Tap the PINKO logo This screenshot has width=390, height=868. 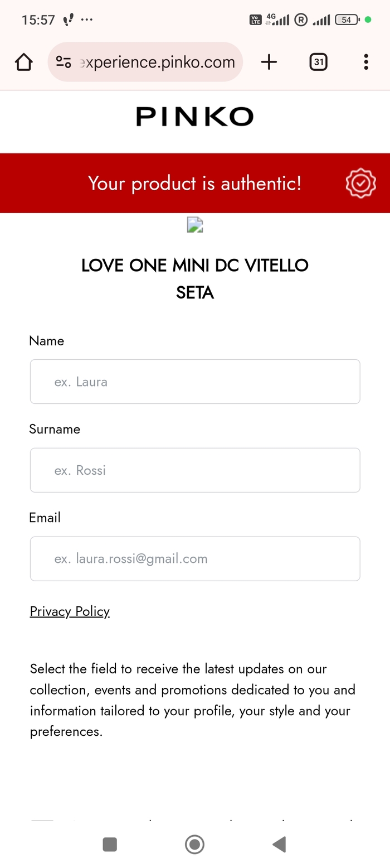(194, 117)
